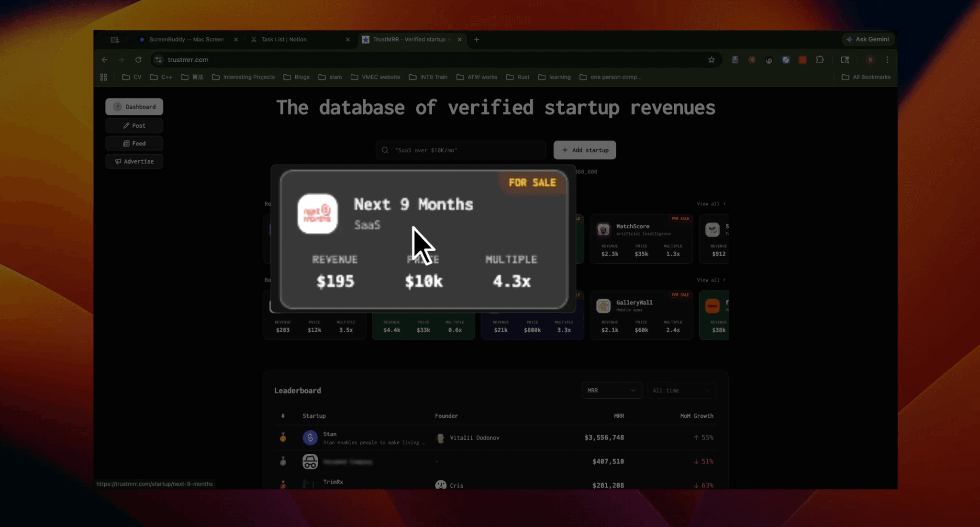The height and width of the screenshot is (527, 980).
Task: Click the View all link above GalleryWall
Action: pyautogui.click(x=711, y=280)
